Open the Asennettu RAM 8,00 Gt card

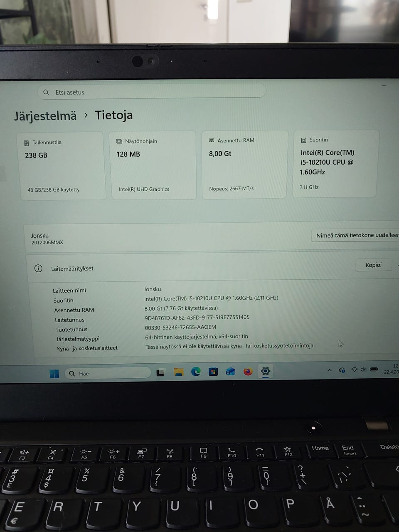coord(244,165)
